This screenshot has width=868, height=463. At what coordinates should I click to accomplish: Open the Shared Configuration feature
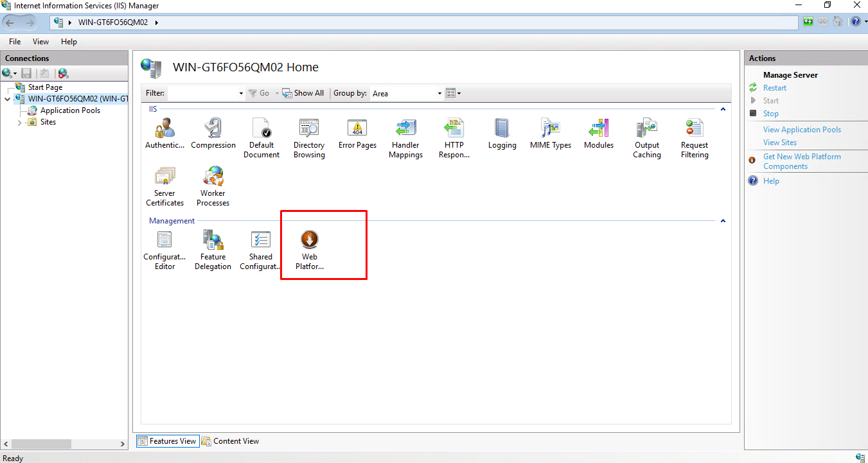pyautogui.click(x=261, y=250)
